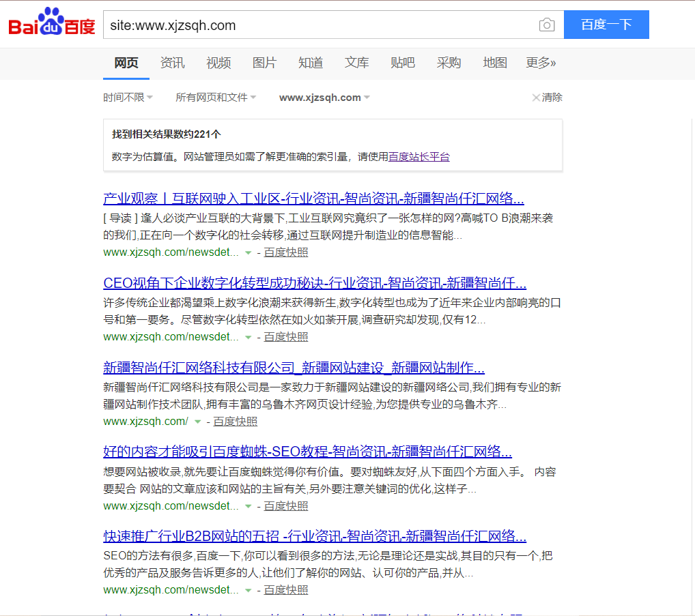This screenshot has height=616, width=695.
Task: Click the Baidu logo
Action: (52, 25)
